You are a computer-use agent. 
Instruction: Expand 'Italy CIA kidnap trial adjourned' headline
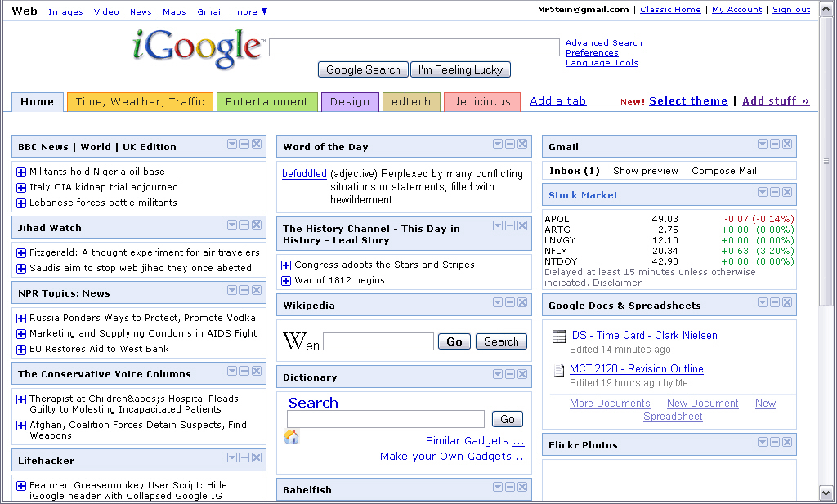click(x=21, y=187)
